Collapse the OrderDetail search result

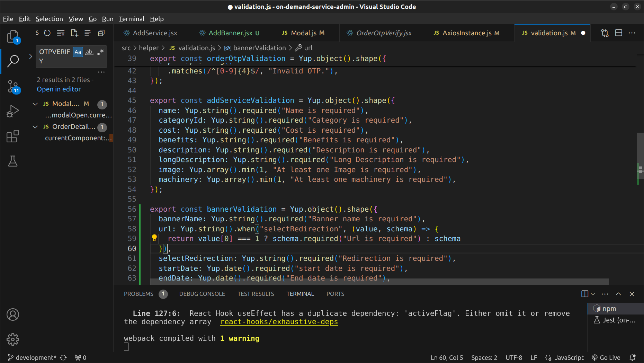coord(35,127)
